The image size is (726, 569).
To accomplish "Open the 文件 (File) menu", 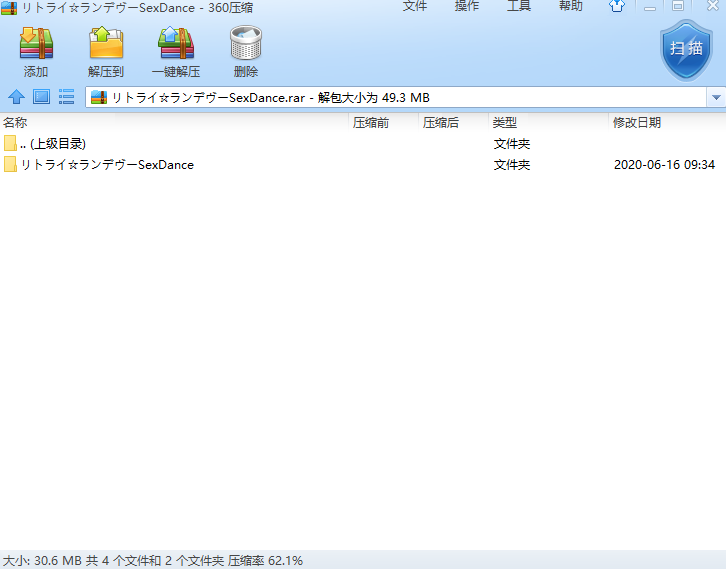I will (415, 7).
